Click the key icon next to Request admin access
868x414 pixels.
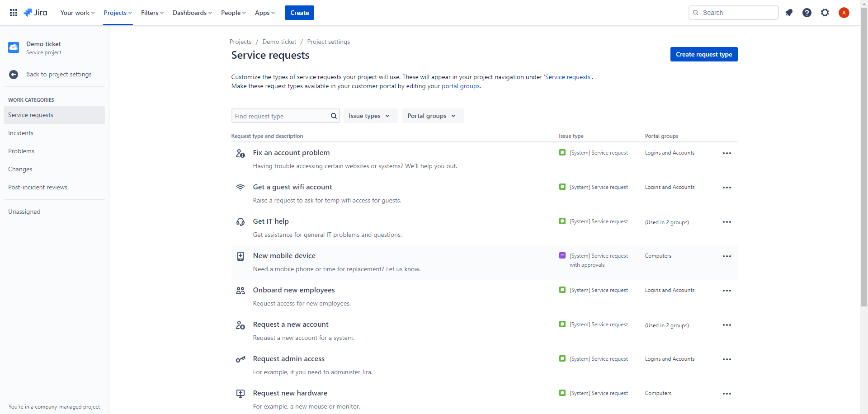point(240,359)
